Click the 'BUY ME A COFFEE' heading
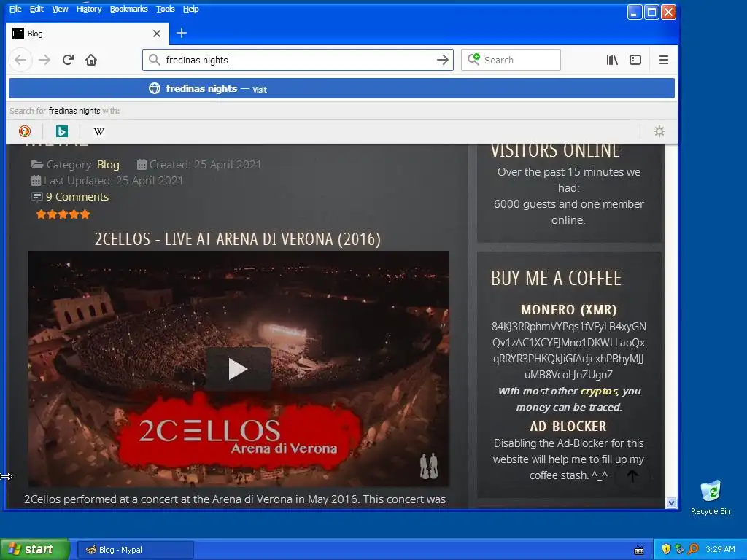This screenshot has height=560, width=747. click(557, 279)
